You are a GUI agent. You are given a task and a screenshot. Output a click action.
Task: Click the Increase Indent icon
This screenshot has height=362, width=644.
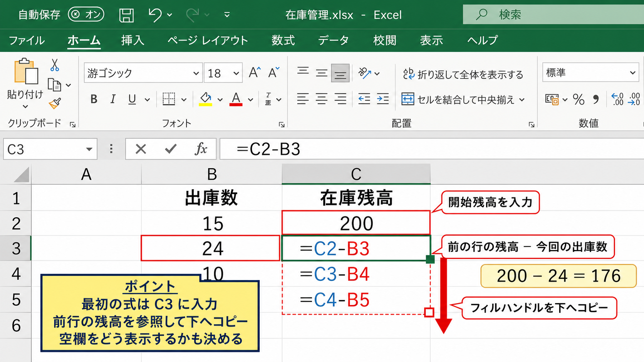[383, 99]
